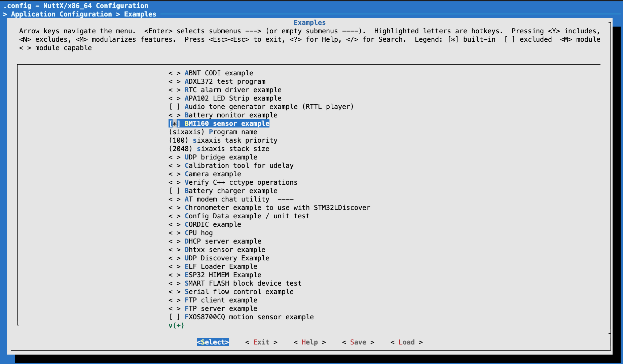
Task: Select the ABNT CODI example entry
Action: pyautogui.click(x=219, y=73)
